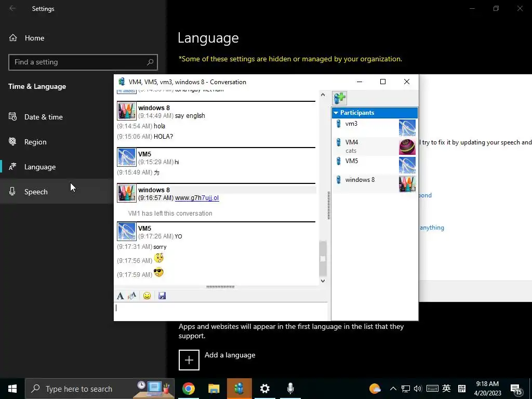
Task: Click in the message input box
Action: click(220, 311)
